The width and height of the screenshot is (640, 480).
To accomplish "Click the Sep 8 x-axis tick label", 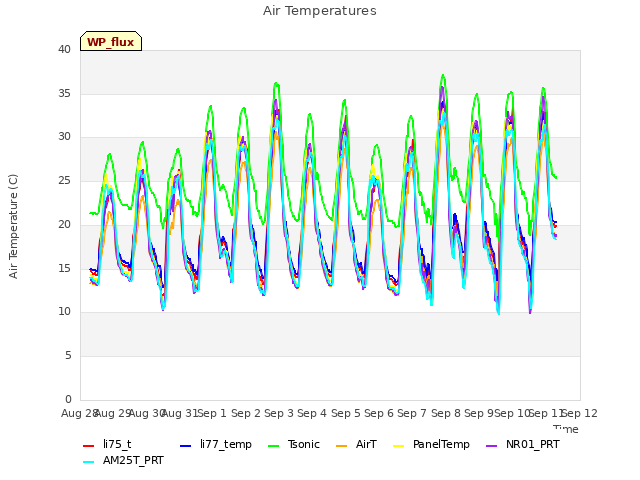I will click(x=446, y=413).
